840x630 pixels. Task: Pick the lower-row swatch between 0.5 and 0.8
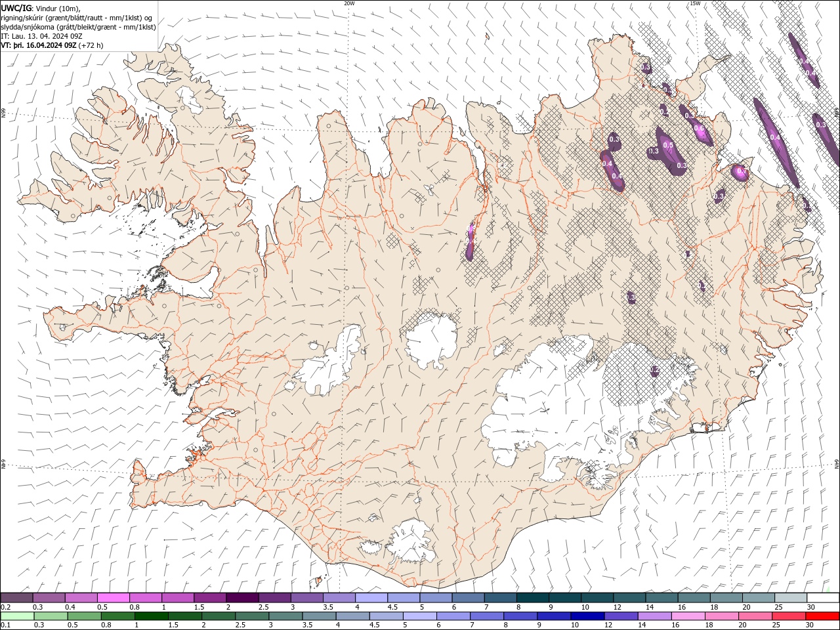coord(84,616)
